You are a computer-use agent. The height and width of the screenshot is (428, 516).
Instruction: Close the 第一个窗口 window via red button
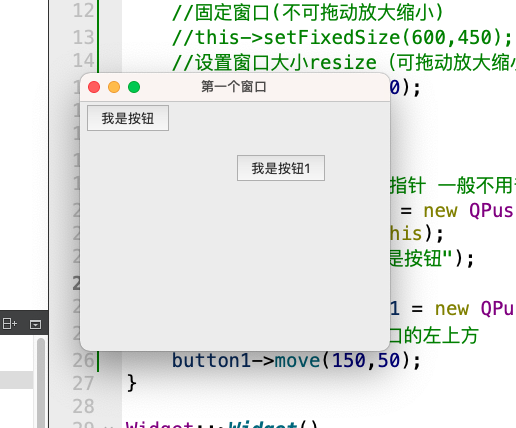tap(94, 87)
